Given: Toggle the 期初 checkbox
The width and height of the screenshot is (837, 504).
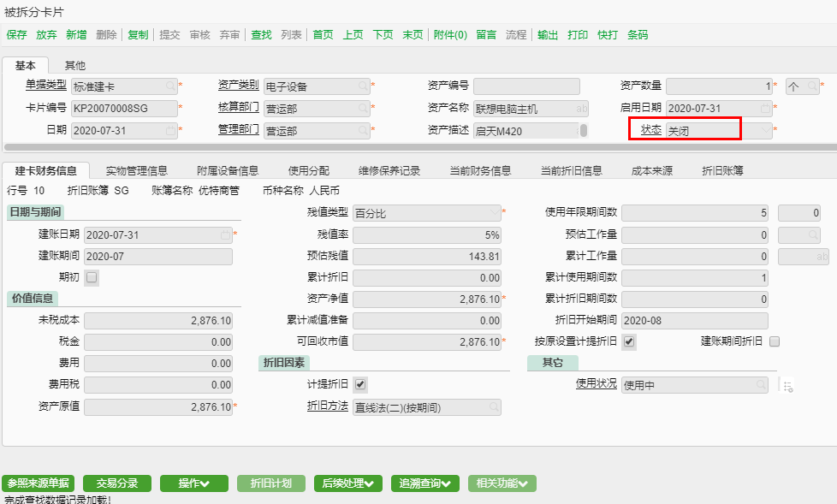Looking at the screenshot, I should click(x=92, y=277).
